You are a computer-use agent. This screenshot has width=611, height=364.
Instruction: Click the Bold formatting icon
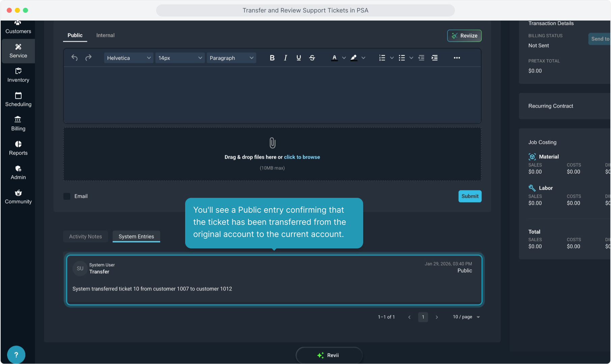pos(272,58)
